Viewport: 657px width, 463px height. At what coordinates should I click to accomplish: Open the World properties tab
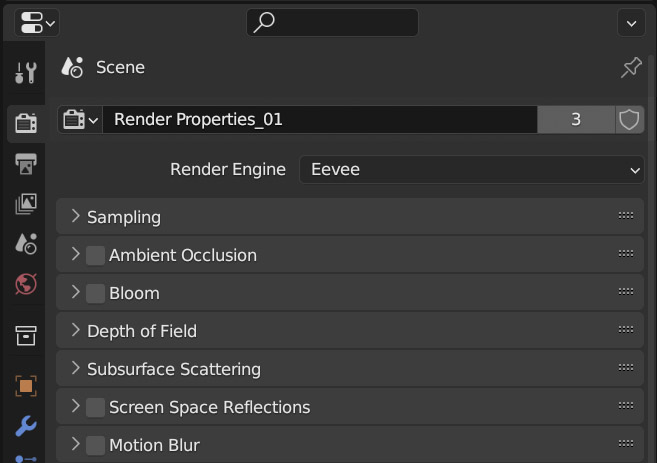(x=26, y=284)
